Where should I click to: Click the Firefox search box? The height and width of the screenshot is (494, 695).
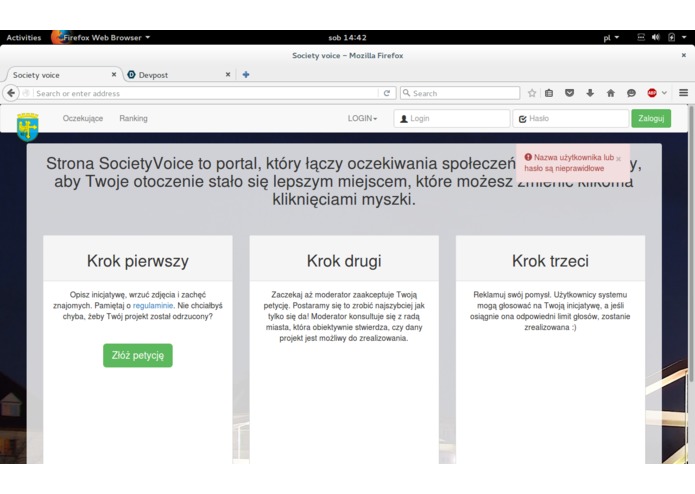coord(460,93)
